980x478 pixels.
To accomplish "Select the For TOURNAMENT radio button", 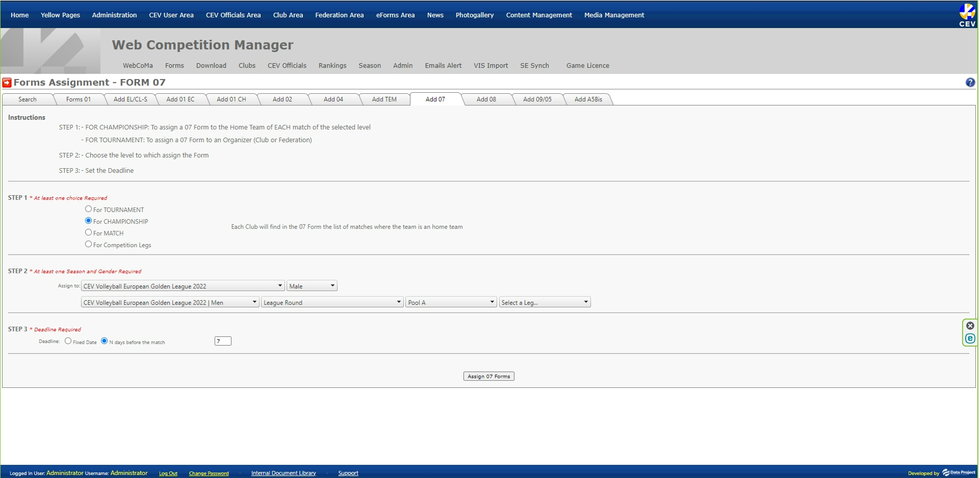I will coord(89,209).
